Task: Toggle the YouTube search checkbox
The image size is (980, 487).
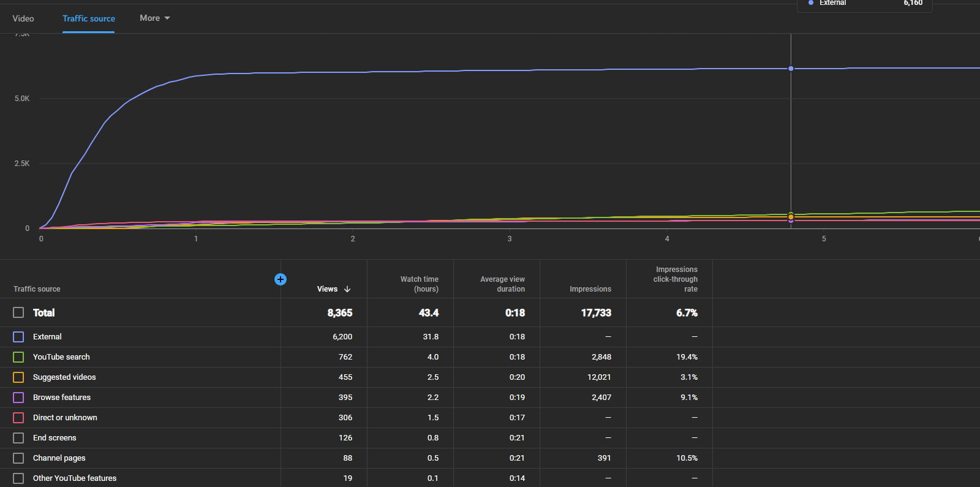Action: [18, 357]
